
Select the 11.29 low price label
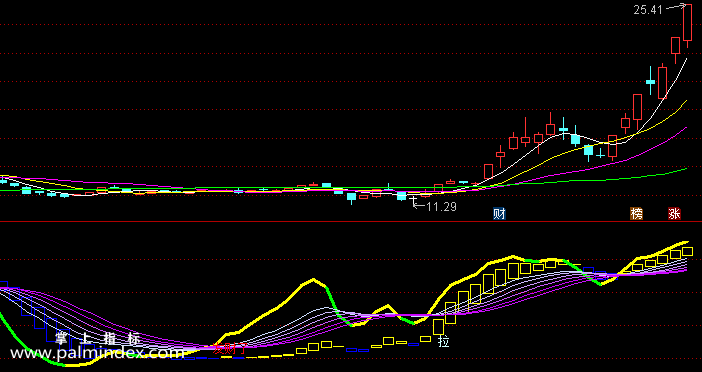tap(441, 207)
